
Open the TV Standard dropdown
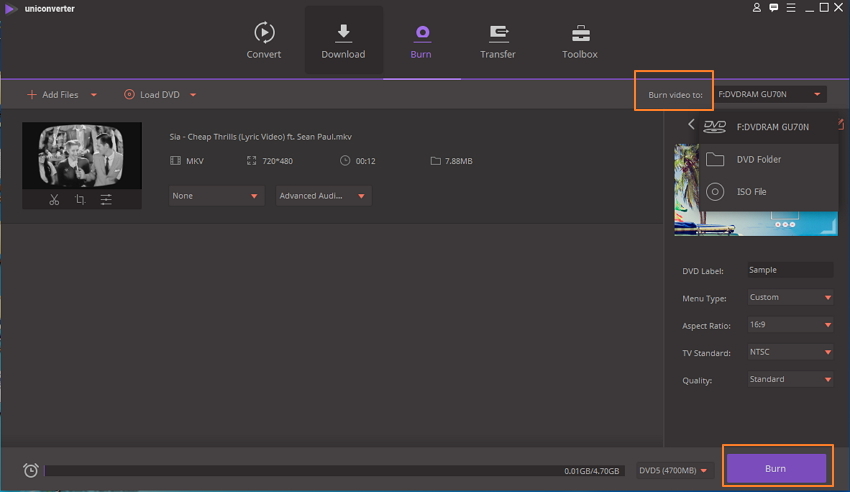pyautogui.click(x=790, y=352)
